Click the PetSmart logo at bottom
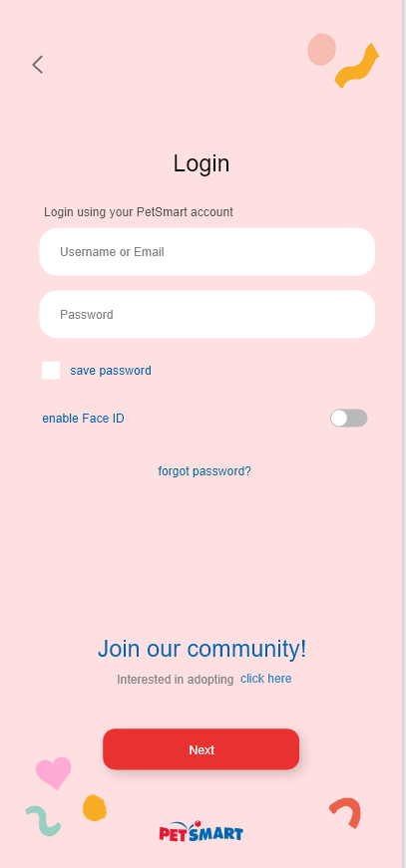406x868 pixels. [202, 831]
